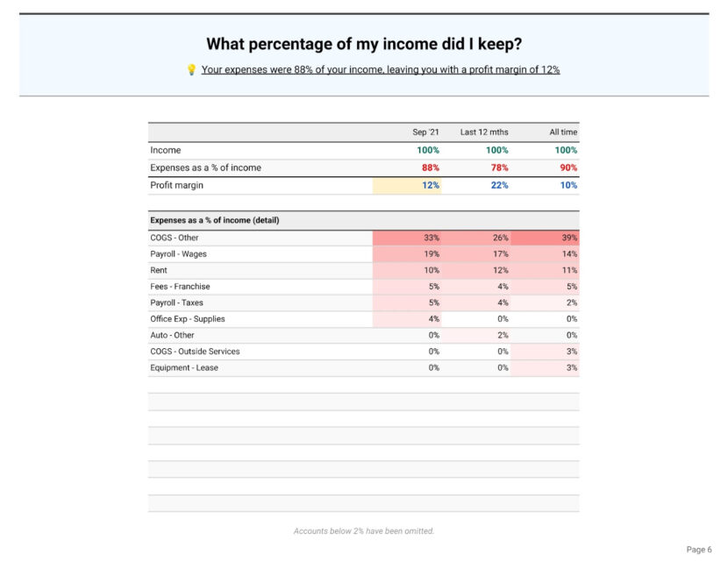Click the Page 6 number indicator

(698, 550)
